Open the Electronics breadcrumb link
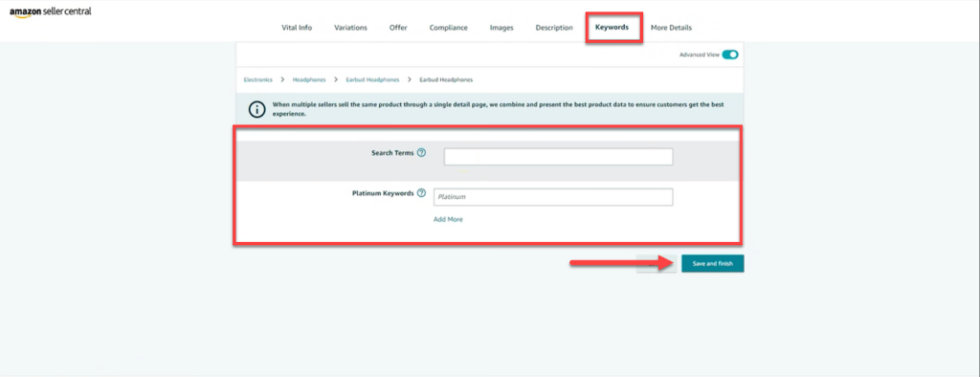 click(258, 80)
